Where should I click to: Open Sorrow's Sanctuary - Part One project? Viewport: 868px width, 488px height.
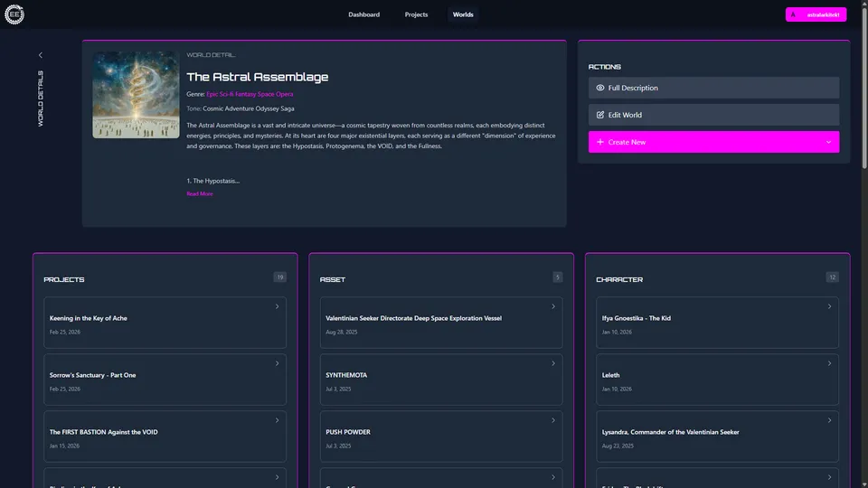pos(165,380)
